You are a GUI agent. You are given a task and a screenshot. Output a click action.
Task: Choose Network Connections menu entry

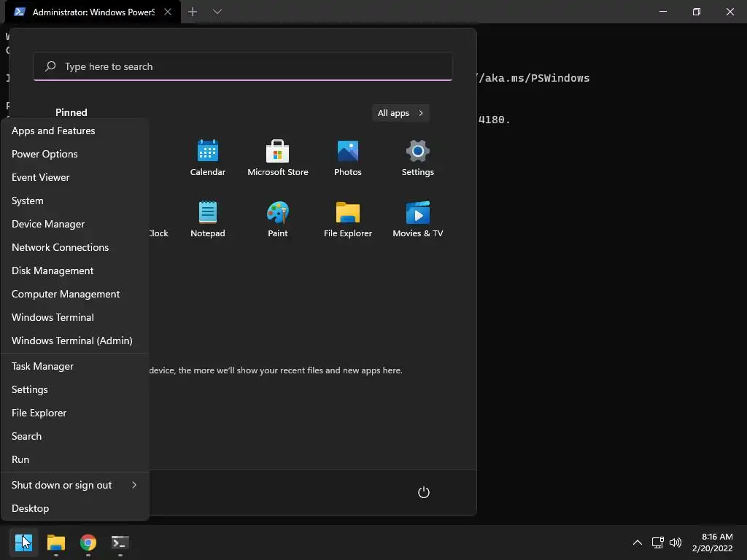[x=75, y=247]
